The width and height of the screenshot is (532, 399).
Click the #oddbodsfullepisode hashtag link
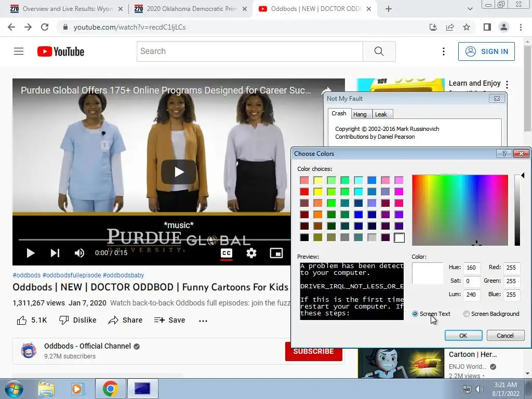click(x=72, y=275)
